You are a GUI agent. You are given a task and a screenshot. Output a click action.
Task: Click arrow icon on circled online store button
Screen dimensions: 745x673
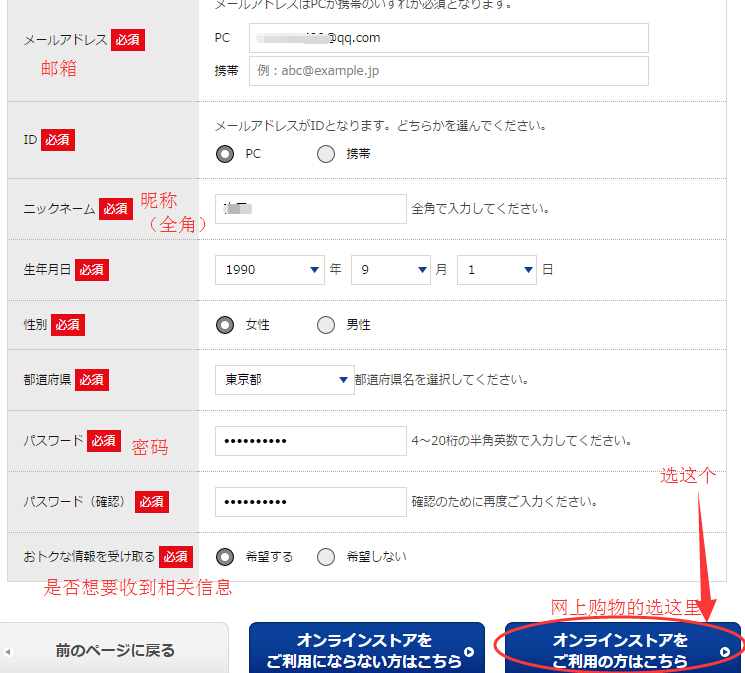pyautogui.click(x=724, y=651)
